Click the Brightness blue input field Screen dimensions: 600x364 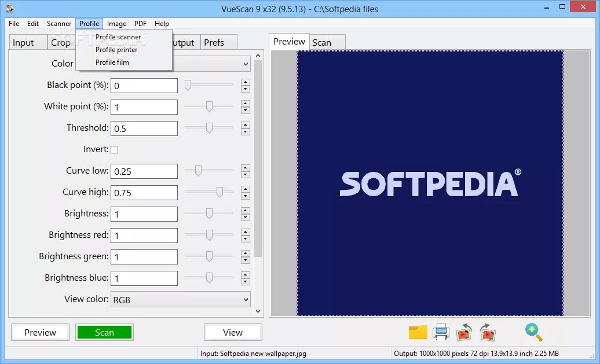click(x=144, y=278)
